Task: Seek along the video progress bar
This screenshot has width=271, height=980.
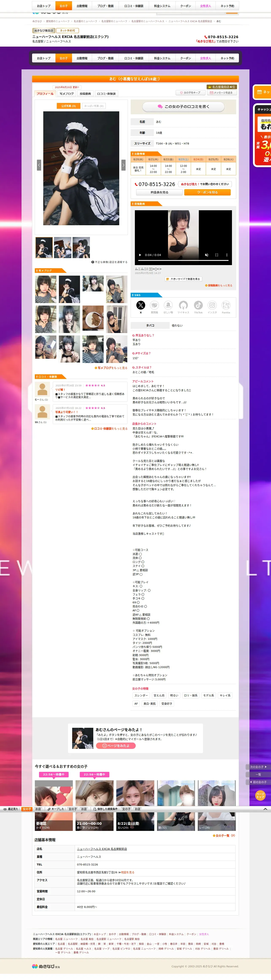Action: click(183, 261)
